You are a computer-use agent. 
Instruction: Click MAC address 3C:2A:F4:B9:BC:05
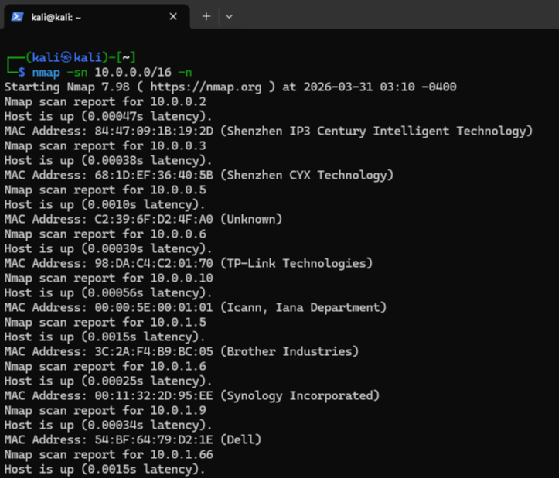[154, 352]
